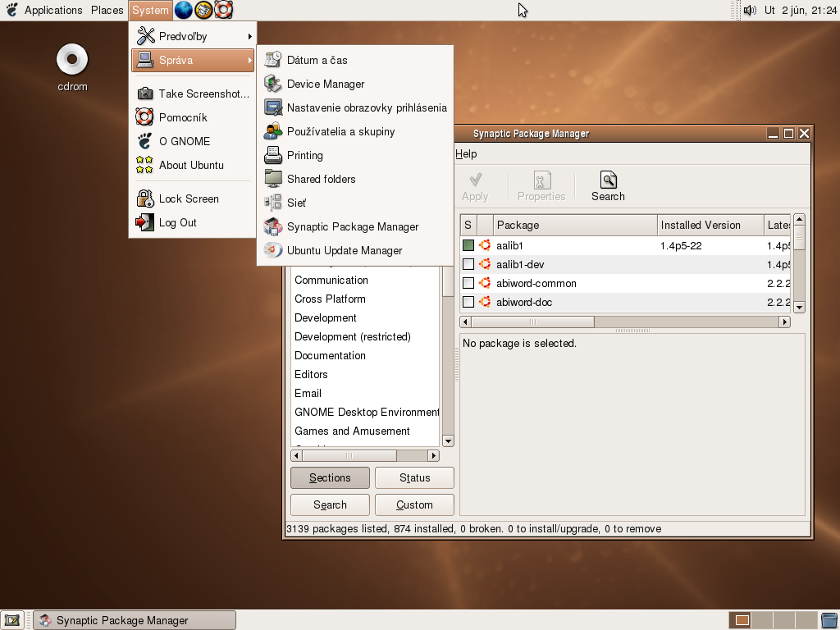Select the Email section

(365, 393)
